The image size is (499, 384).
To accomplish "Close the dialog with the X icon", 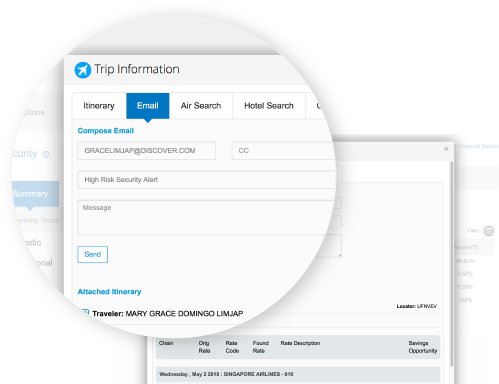I will 446,149.
